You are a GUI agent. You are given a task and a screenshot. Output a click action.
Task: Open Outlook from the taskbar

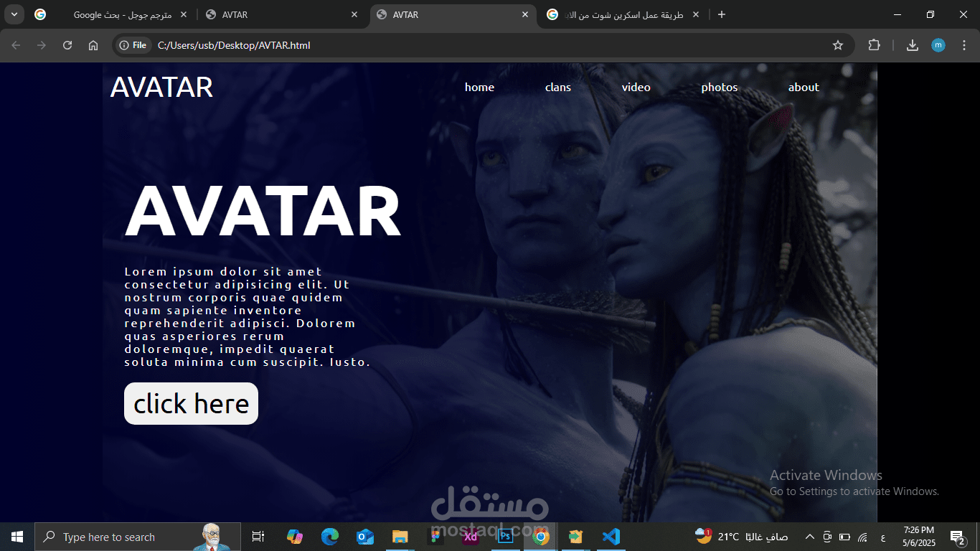pos(364,537)
